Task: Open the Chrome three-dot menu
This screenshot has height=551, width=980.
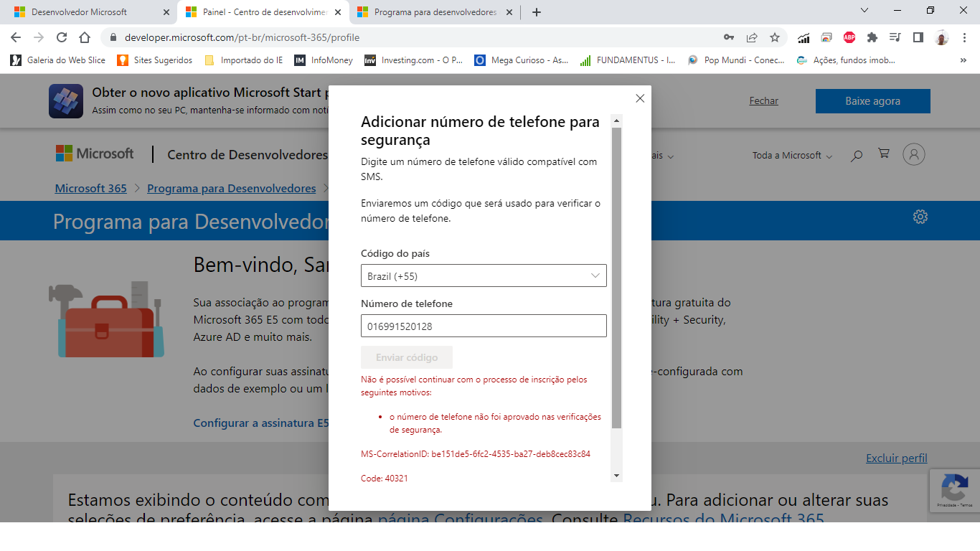Action: point(965,37)
